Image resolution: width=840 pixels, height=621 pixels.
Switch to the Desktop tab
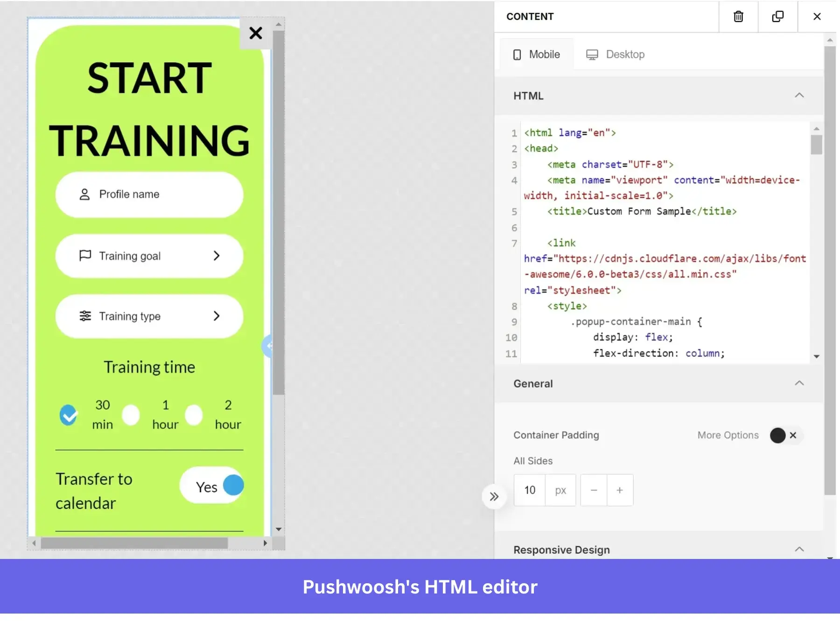[x=625, y=54]
